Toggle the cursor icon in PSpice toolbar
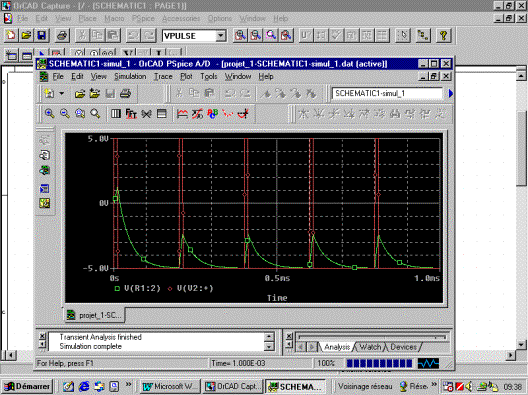The height and width of the screenshot is (395, 528). pos(243,113)
